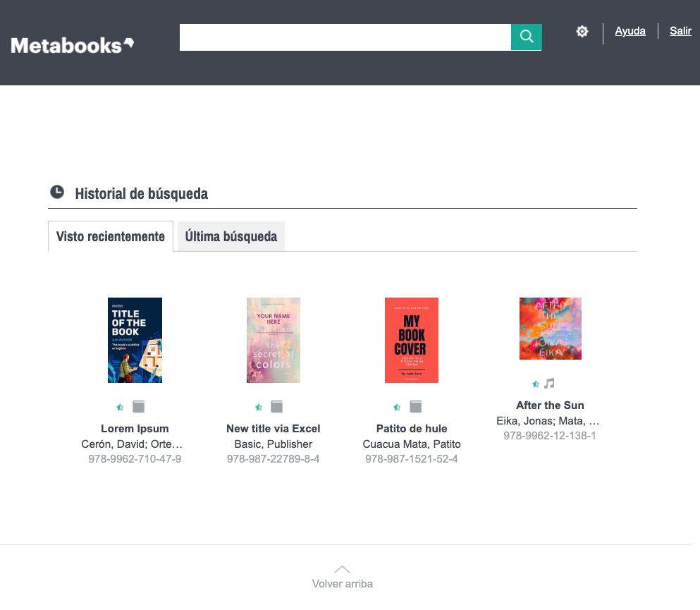Switch to the Última búsqueda tab
Viewport: 700px width, 610px height.
click(x=231, y=236)
